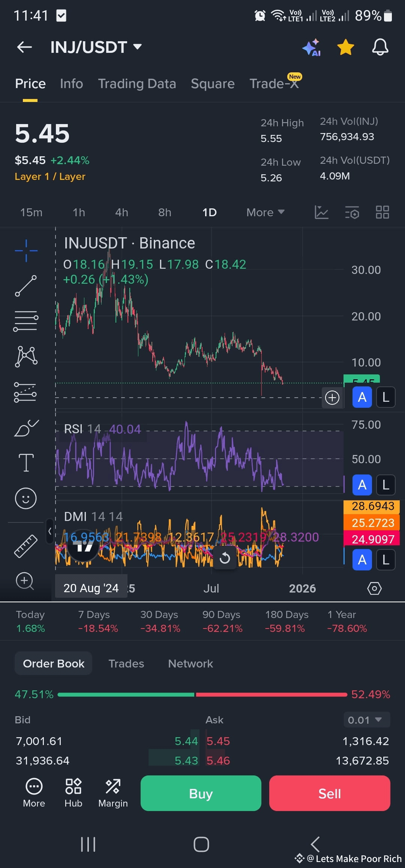Toggle auto scale on the RSI pane
The height and width of the screenshot is (868, 405).
click(x=362, y=485)
